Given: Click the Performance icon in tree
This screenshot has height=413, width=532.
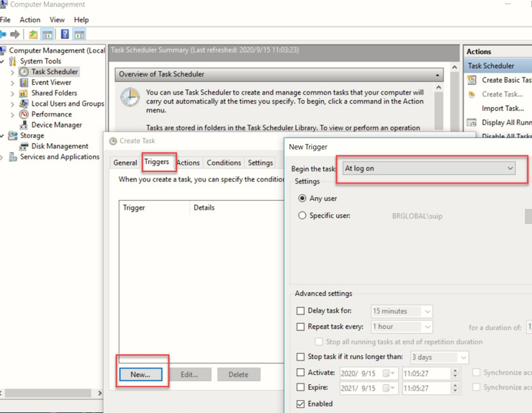Looking at the screenshot, I should (24, 114).
